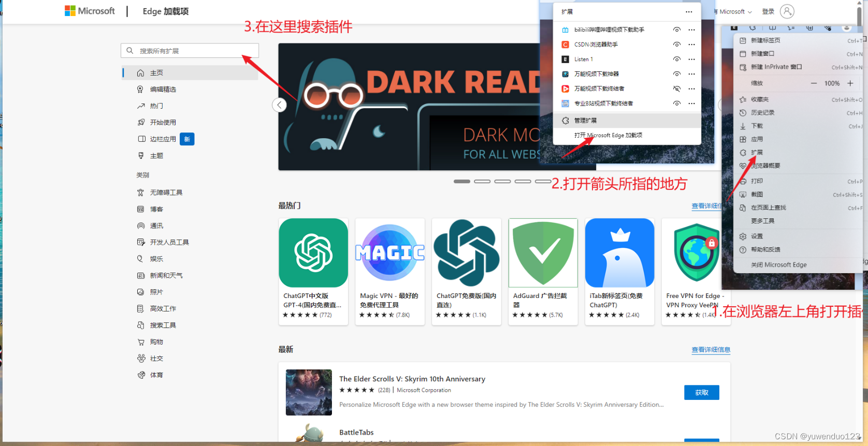Select the third carousel indicator dash

(502, 182)
